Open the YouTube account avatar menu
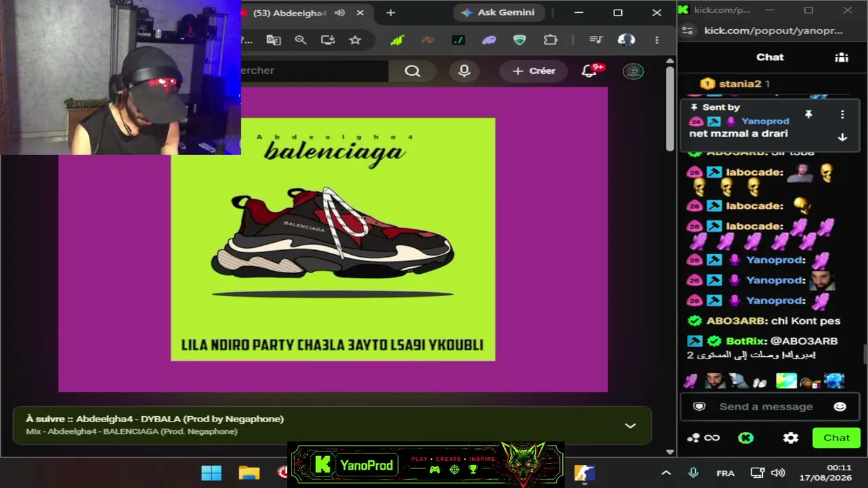This screenshot has width=868, height=488. (633, 71)
